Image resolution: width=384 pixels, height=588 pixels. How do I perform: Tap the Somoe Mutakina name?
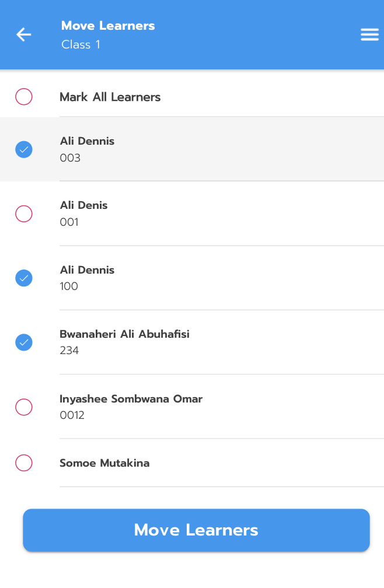click(x=104, y=463)
